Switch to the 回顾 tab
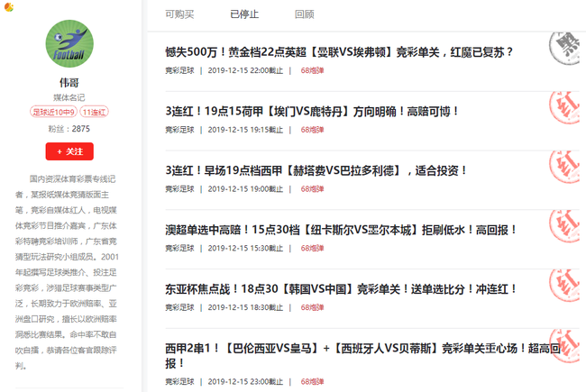The height and width of the screenshot is (392, 586). pos(304,14)
